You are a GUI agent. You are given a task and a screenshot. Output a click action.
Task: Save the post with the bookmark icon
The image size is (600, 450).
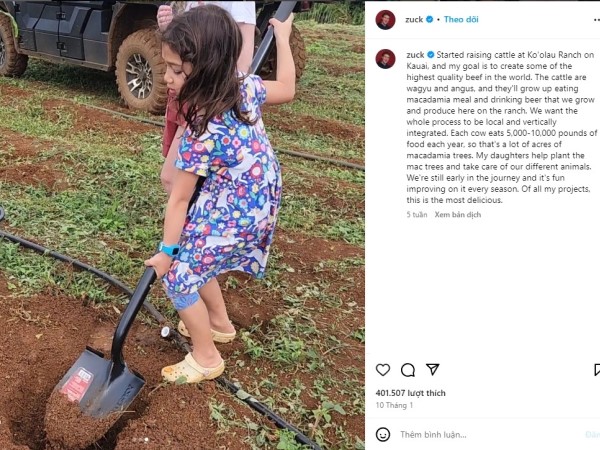597,370
